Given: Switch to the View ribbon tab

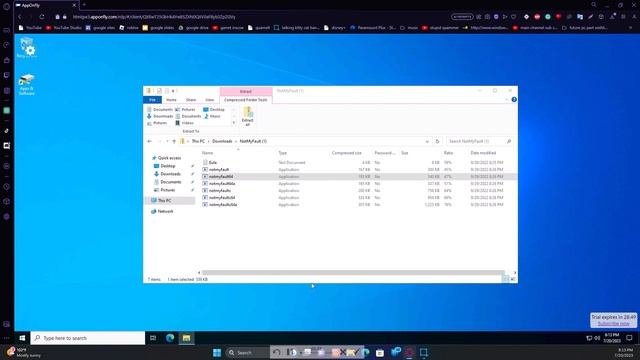Looking at the screenshot, I should coord(209,100).
